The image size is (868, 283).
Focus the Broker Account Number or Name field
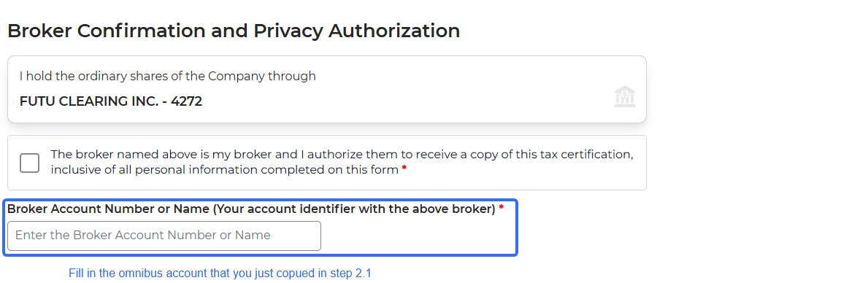click(x=164, y=236)
